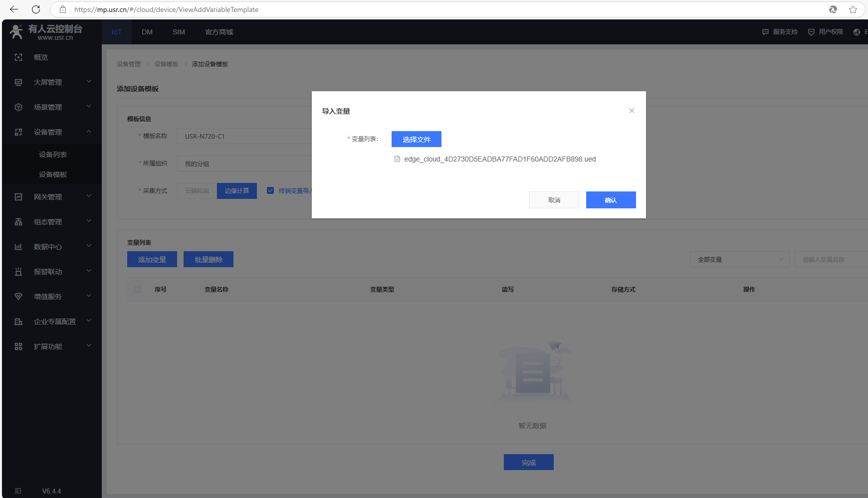The height and width of the screenshot is (498, 868).
Task: Click the uploaded .ued file document icon
Action: (x=398, y=159)
